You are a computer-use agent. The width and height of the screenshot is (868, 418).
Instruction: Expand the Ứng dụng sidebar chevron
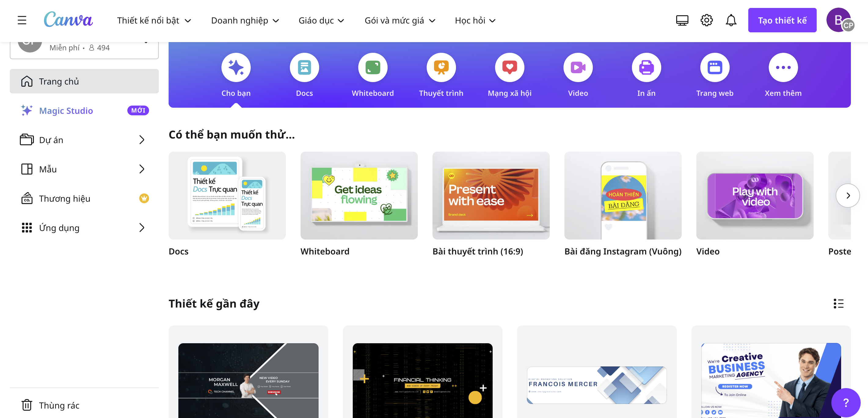[142, 228]
